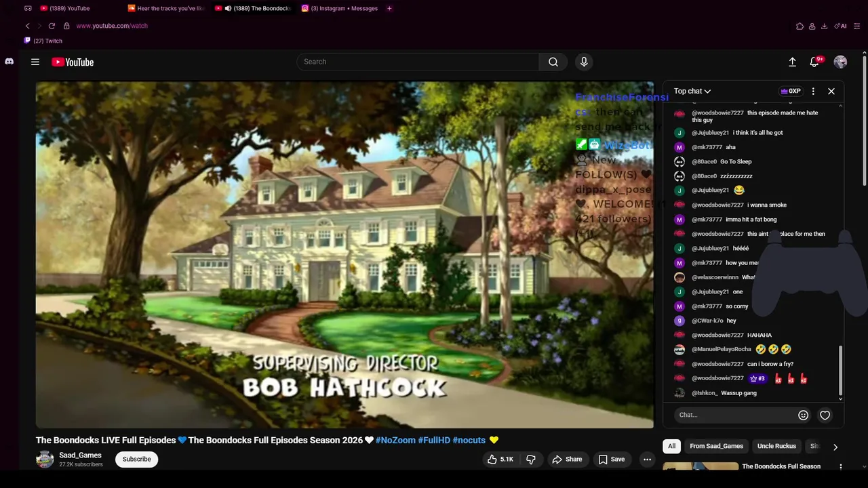
Task: Click the message 'can i borow a fry?'
Action: pos(770,364)
